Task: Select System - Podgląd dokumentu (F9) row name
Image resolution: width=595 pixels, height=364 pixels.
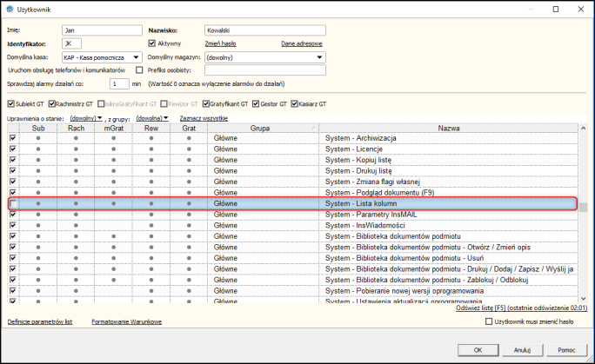Action: [x=379, y=193]
